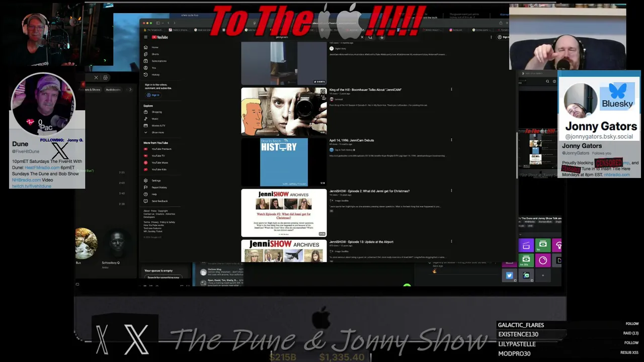Click 'JenniSHOW - Episode 2' video title
644x362 pixels.
click(369, 191)
